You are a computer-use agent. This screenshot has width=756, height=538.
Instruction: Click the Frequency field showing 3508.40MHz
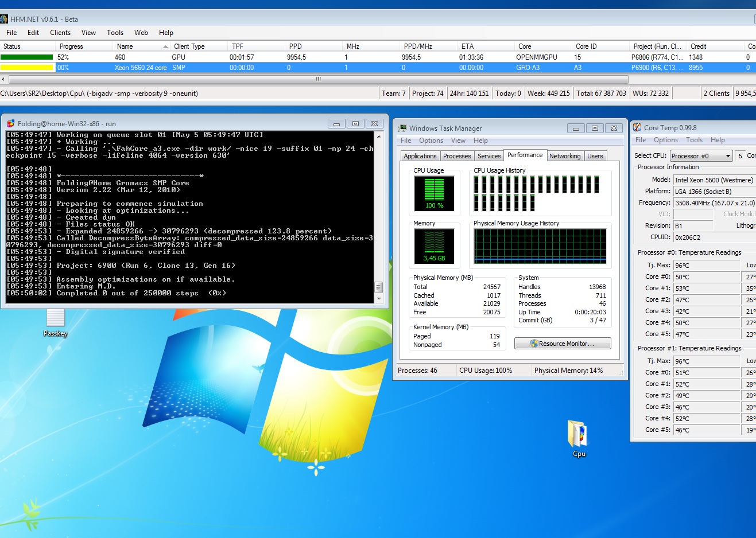(715, 203)
